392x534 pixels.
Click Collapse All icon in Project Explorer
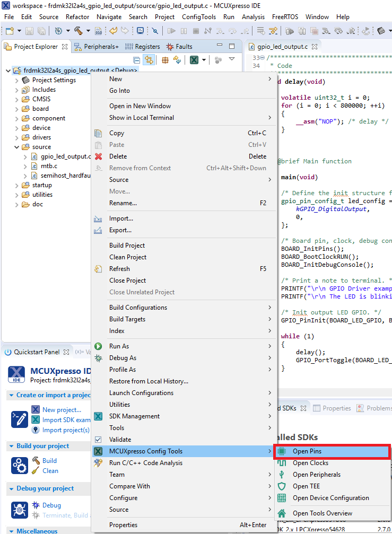[x=136, y=60]
